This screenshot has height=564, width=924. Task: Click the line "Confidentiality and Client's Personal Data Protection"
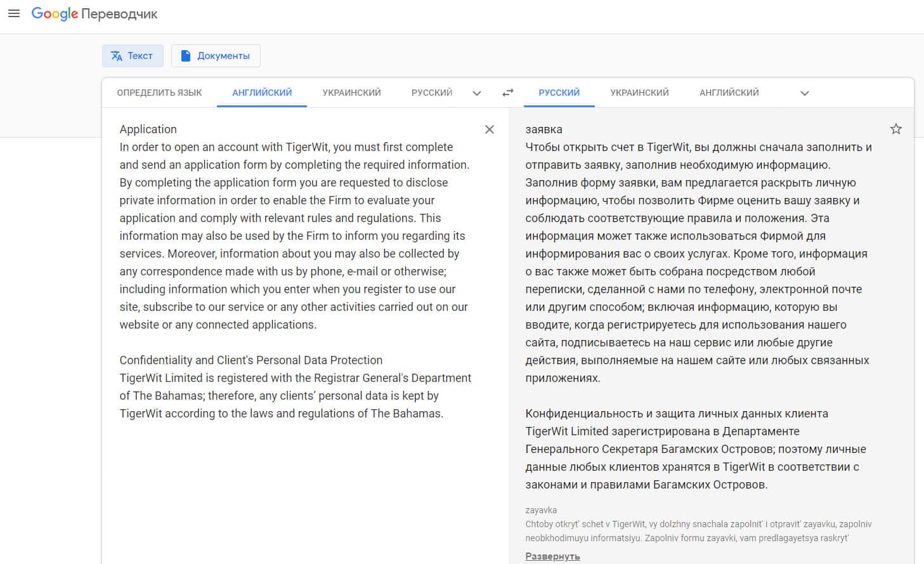pyautogui.click(x=251, y=360)
